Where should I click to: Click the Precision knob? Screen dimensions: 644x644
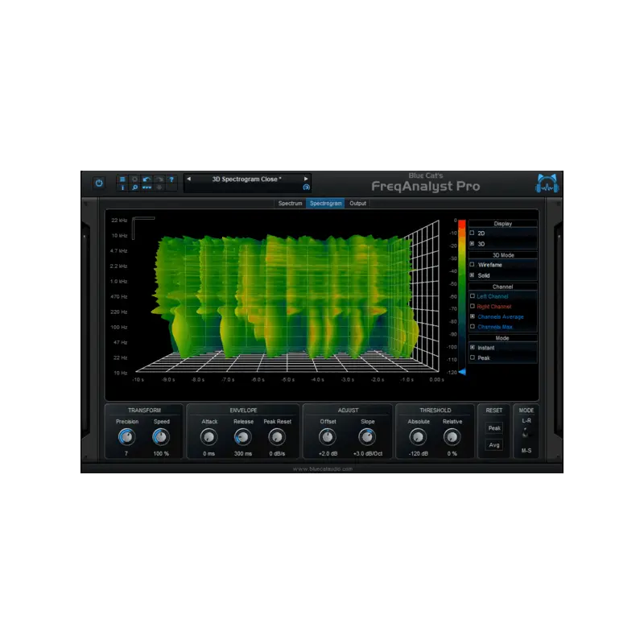[126, 437]
